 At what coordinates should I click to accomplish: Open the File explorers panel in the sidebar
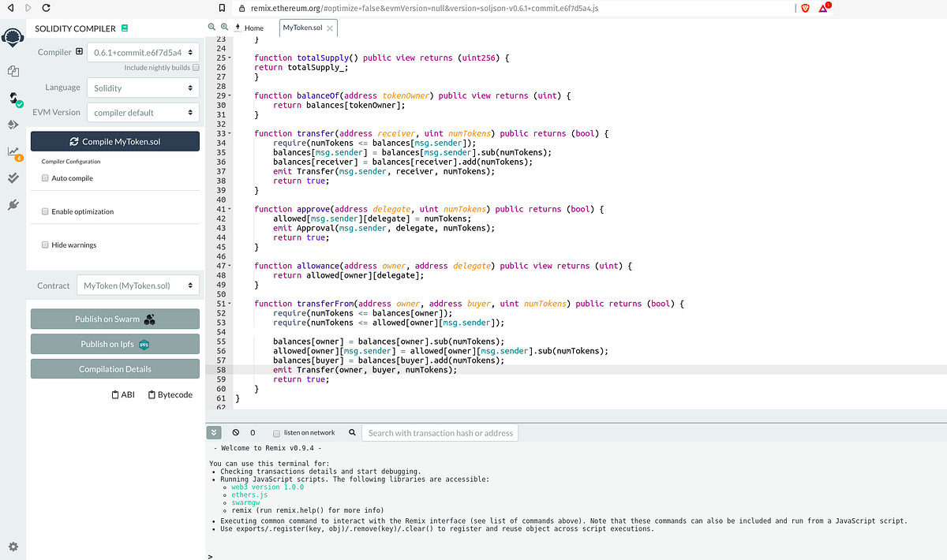tap(13, 71)
